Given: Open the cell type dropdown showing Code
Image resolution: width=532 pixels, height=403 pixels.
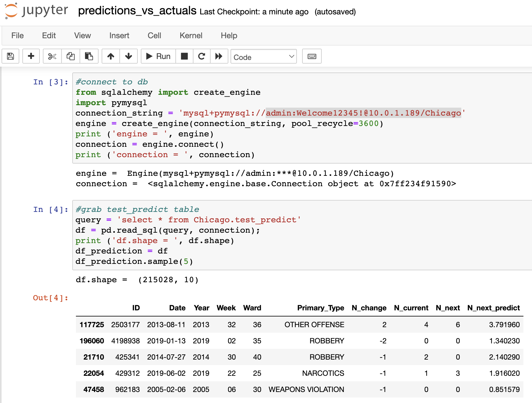Looking at the screenshot, I should point(263,57).
